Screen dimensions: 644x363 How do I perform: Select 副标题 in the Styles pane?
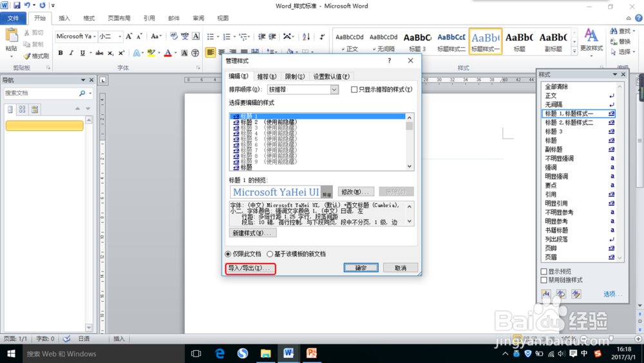pyautogui.click(x=579, y=149)
